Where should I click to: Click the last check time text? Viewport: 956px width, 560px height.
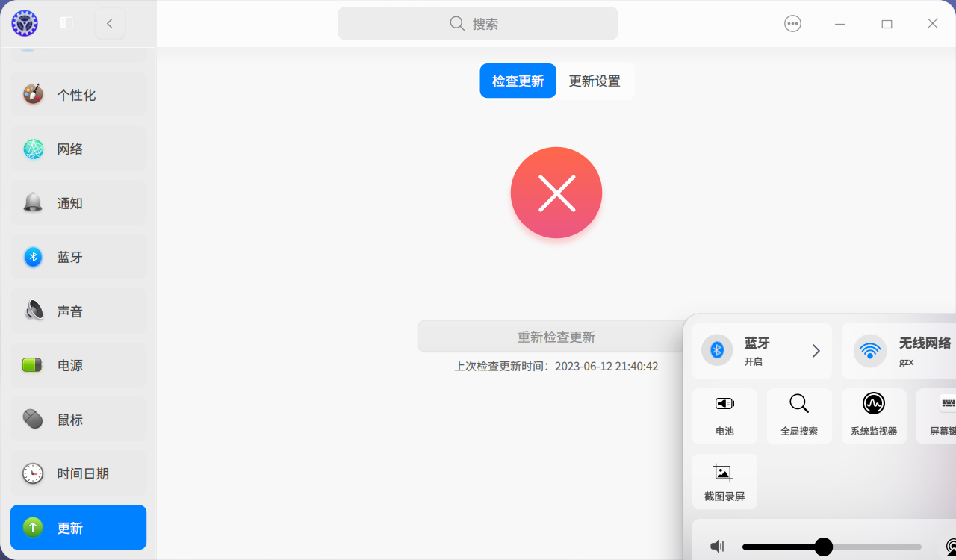pos(556,367)
